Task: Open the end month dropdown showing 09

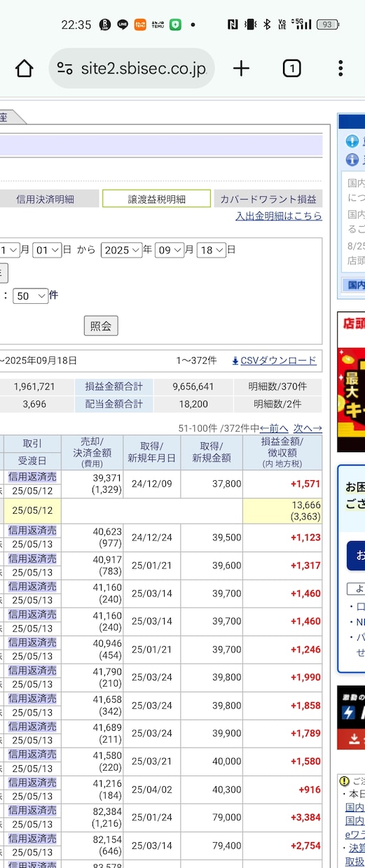Action: 170,250
